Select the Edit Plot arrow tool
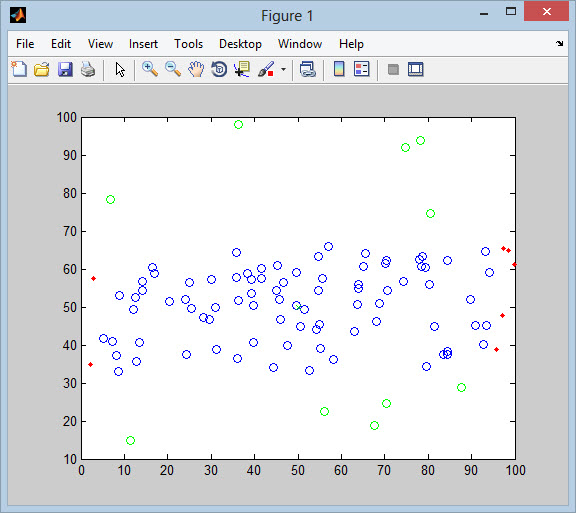Screen dimensions: 576x513 click(120, 69)
